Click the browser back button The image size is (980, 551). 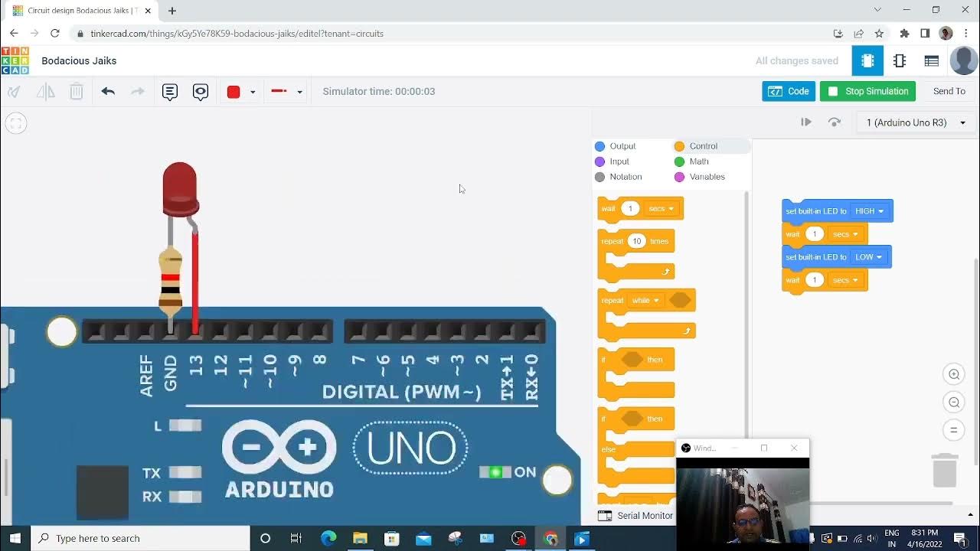pos(14,34)
